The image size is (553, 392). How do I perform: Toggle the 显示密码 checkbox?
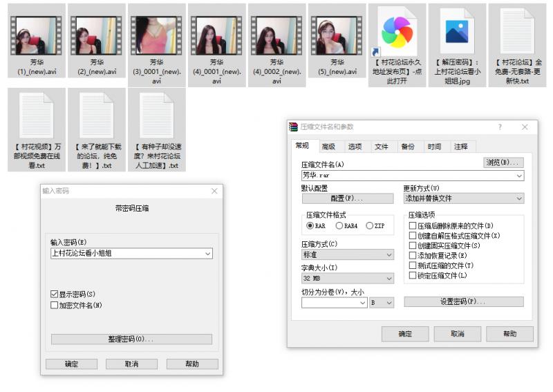55,295
